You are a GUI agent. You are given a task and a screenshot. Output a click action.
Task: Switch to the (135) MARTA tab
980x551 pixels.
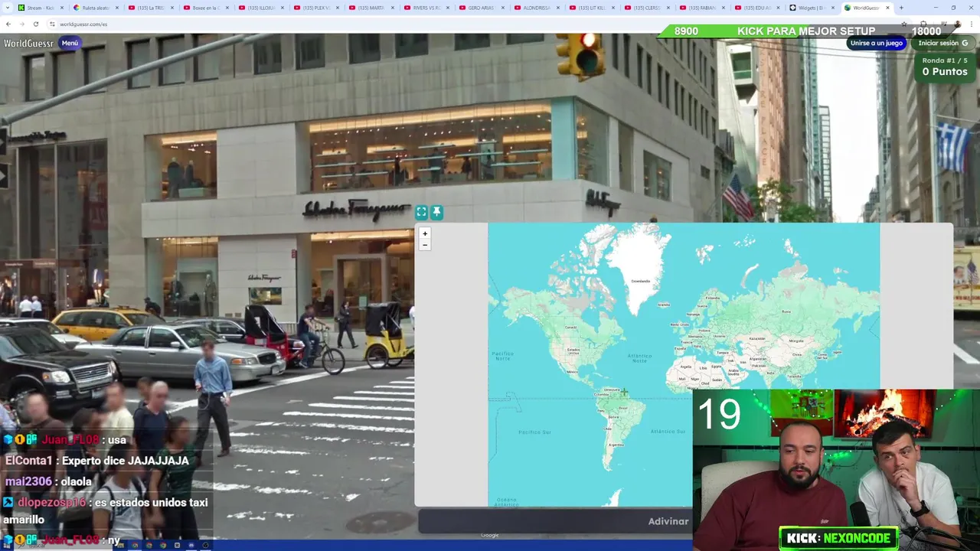click(371, 8)
